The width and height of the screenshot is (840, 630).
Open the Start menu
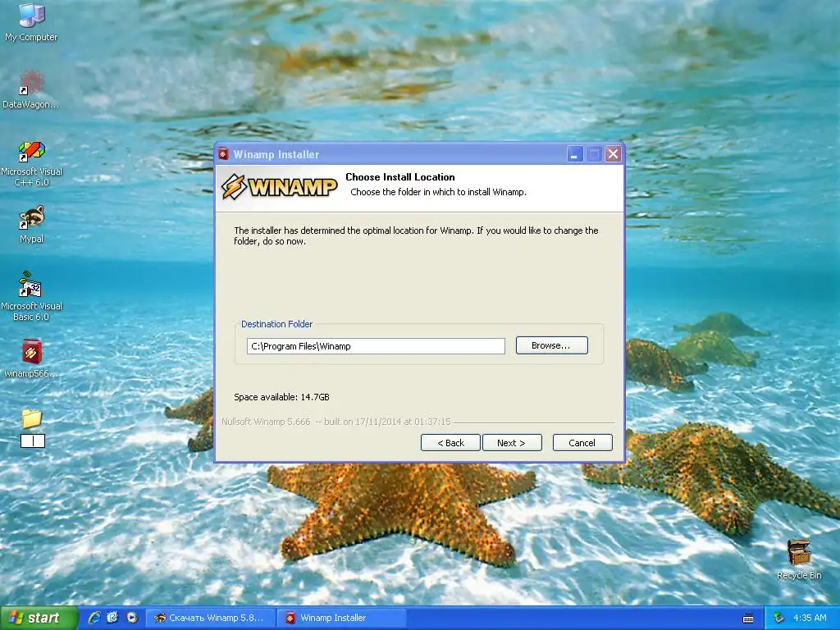[x=38, y=619]
